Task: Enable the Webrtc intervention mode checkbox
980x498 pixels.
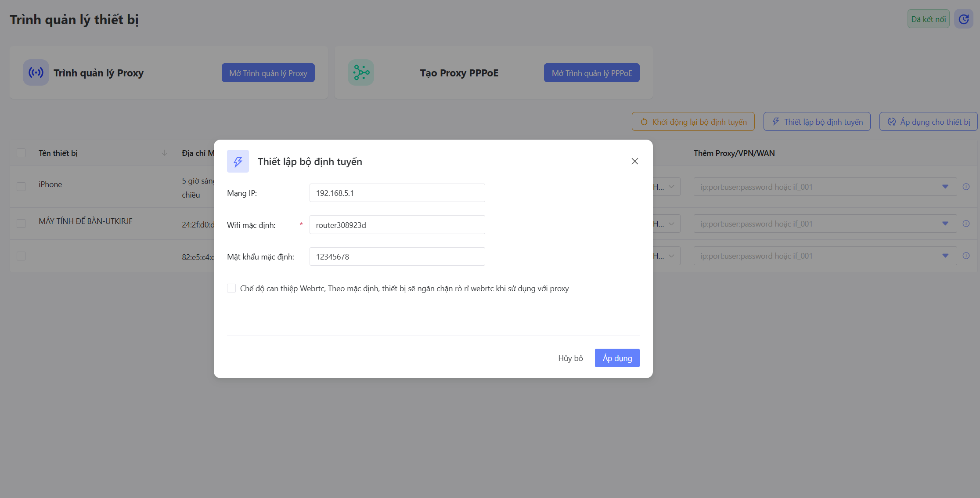Action: tap(231, 288)
